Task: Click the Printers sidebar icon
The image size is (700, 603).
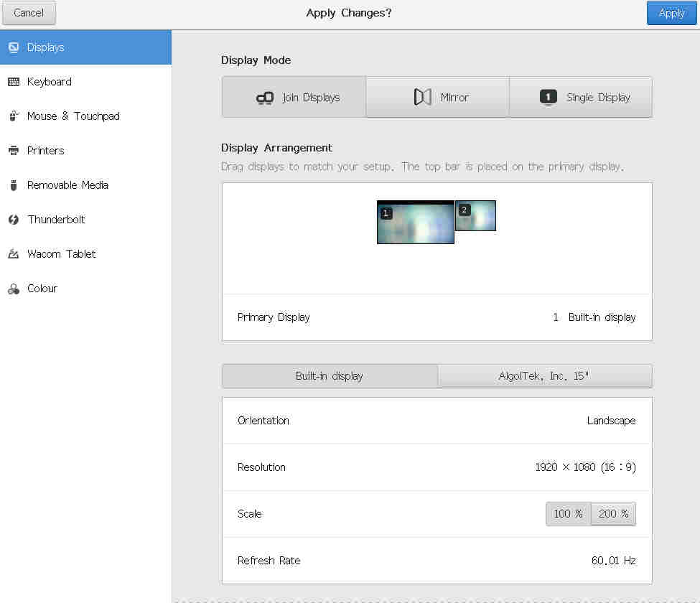Action: (x=14, y=151)
